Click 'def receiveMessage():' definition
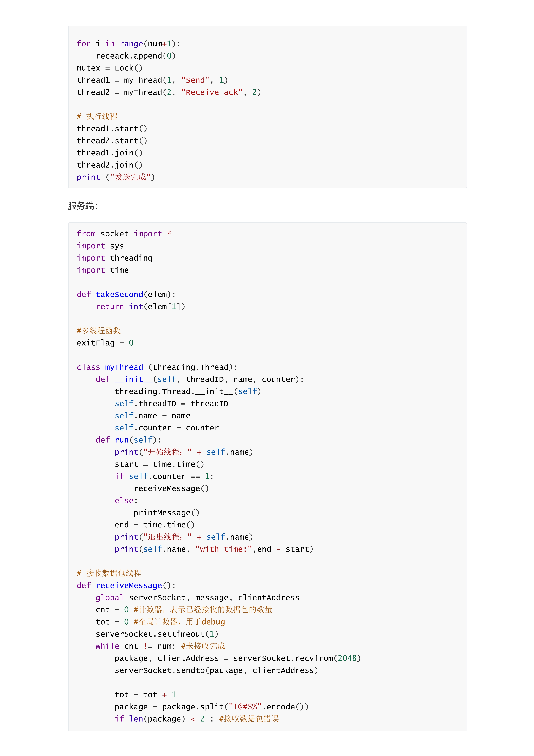 click(x=126, y=586)
